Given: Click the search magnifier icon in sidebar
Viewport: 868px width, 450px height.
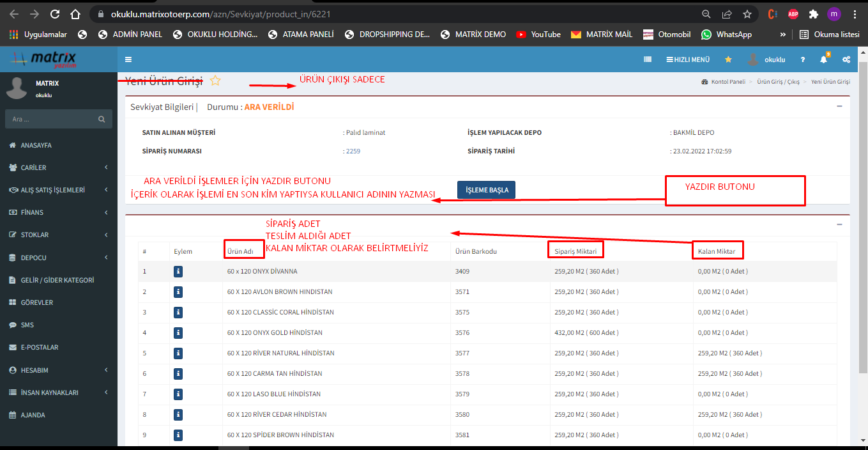Looking at the screenshot, I should (x=102, y=119).
